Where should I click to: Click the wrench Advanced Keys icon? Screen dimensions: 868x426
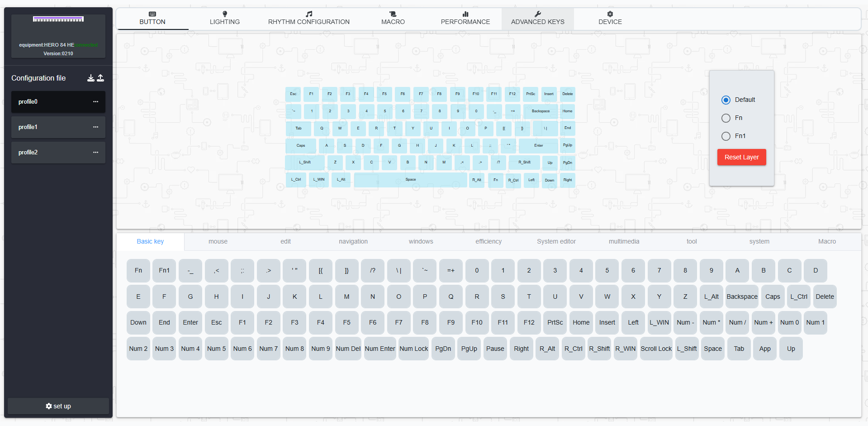(538, 14)
